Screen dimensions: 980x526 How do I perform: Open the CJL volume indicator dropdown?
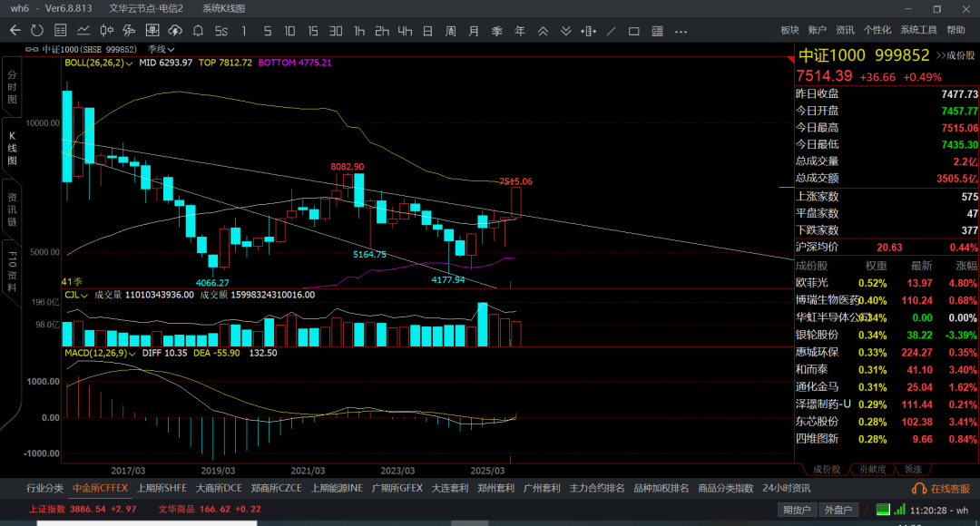click(x=76, y=295)
